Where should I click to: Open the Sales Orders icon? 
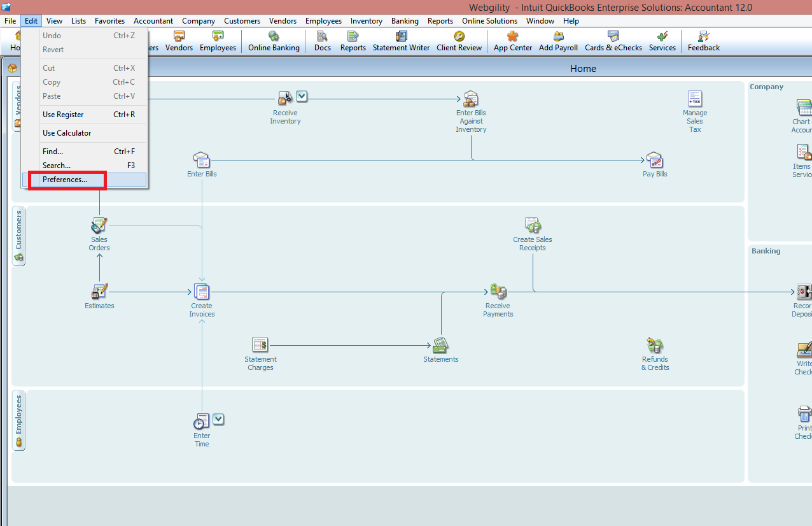pyautogui.click(x=99, y=225)
